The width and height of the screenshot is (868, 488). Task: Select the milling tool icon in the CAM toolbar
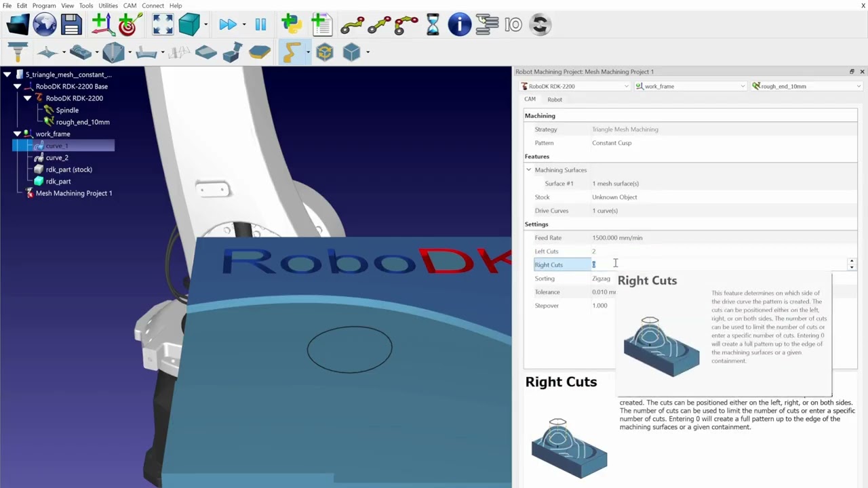18,52
